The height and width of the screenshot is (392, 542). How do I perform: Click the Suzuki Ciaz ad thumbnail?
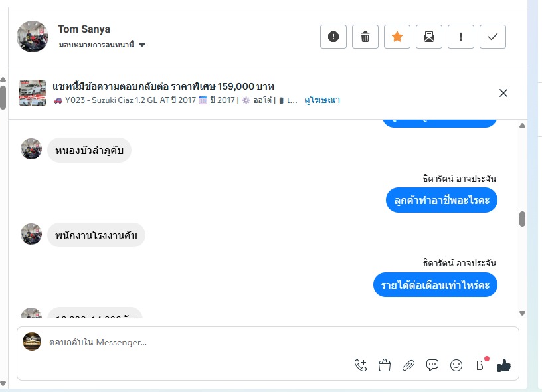[x=33, y=93]
